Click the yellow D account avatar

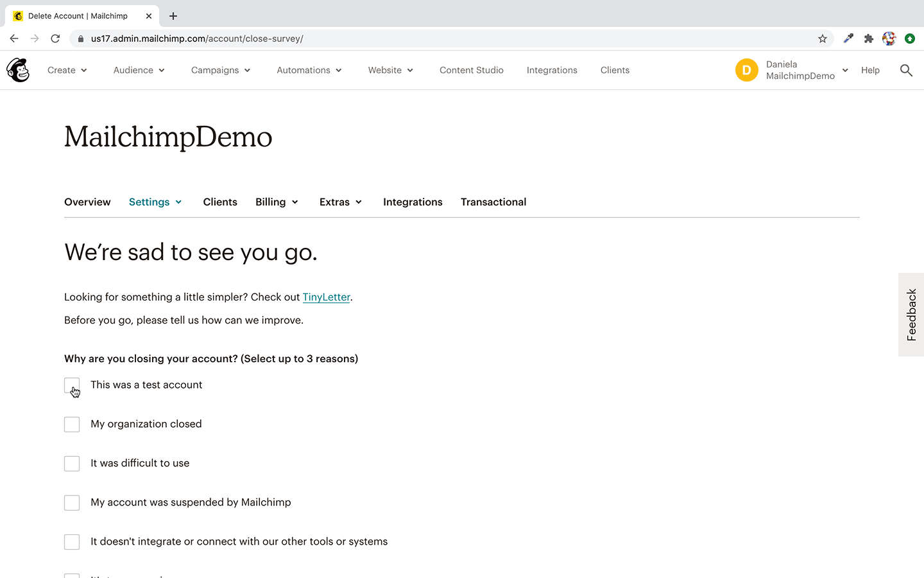pos(747,70)
